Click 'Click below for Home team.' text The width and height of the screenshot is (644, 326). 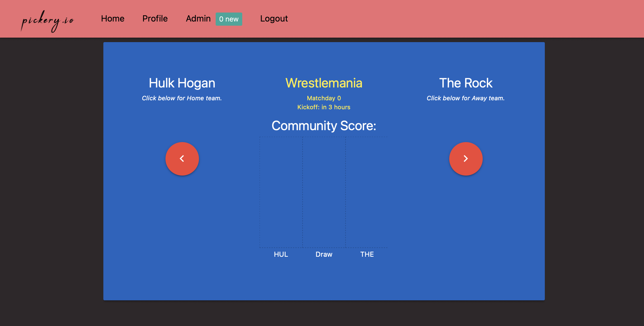[x=182, y=98]
